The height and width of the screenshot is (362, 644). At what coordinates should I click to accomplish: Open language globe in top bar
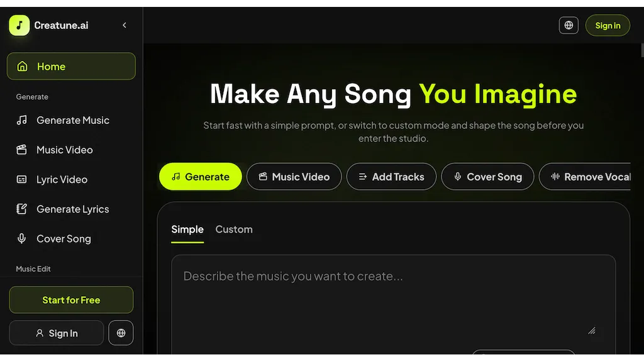coord(569,25)
